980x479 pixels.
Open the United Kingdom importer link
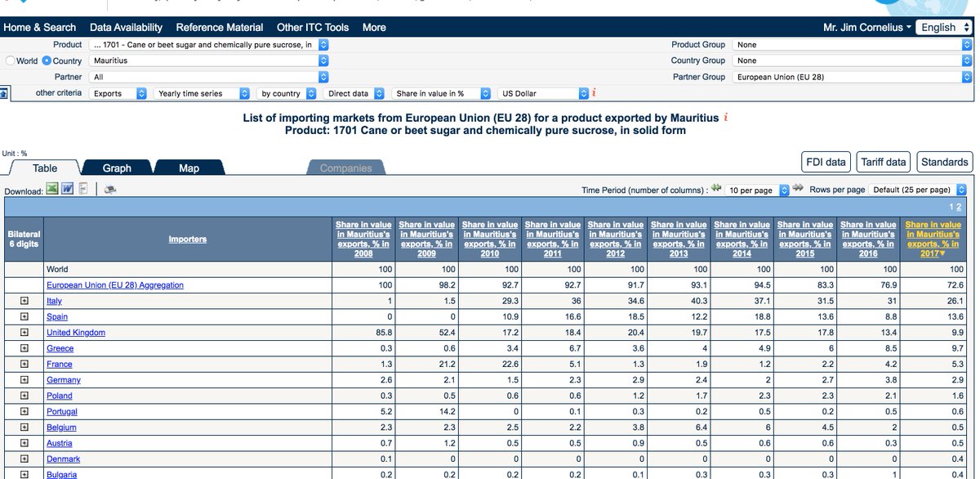(x=76, y=333)
